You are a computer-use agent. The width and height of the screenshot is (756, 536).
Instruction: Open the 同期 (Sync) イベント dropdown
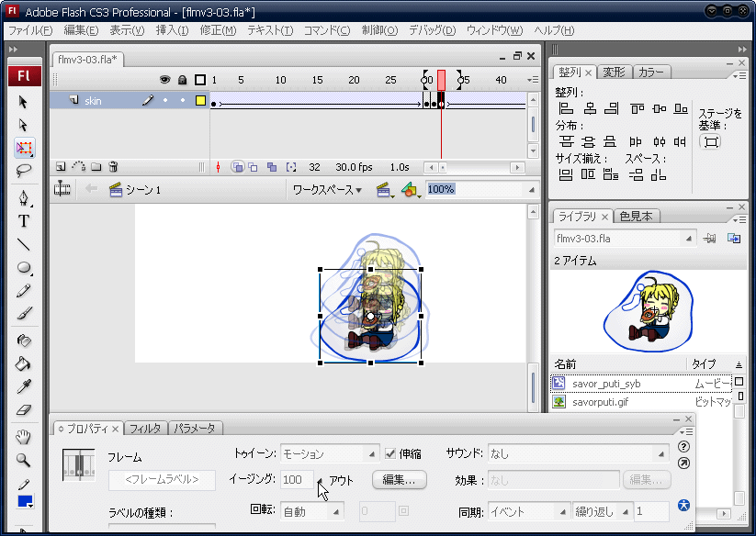[529, 511]
